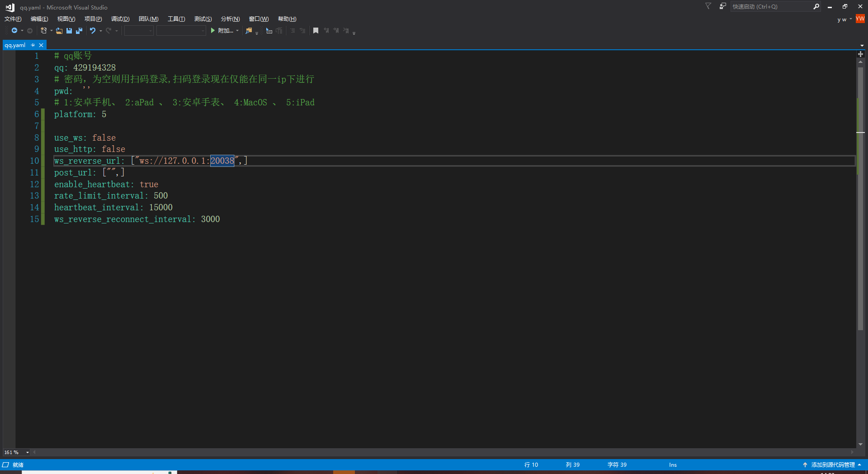
Task: Start debugging with the 附加 button
Action: [224, 30]
